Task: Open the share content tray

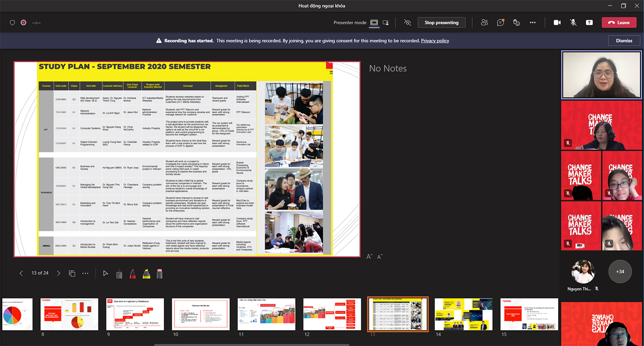Action: click(x=589, y=23)
